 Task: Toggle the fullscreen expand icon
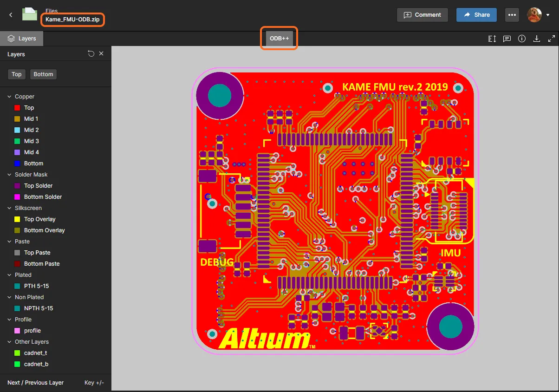pyautogui.click(x=552, y=39)
